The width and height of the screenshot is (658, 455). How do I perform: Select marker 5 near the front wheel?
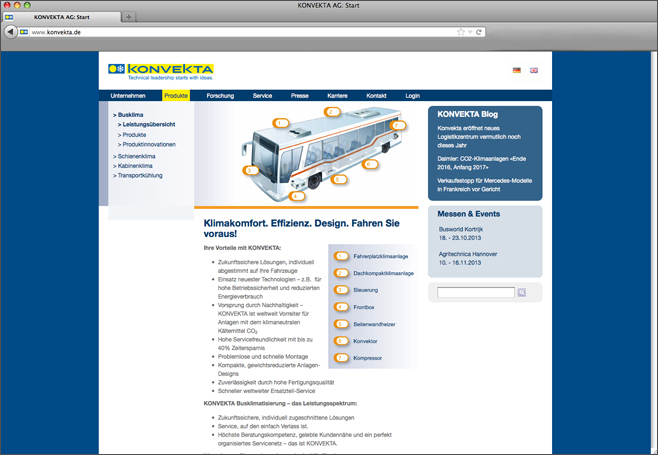(338, 180)
